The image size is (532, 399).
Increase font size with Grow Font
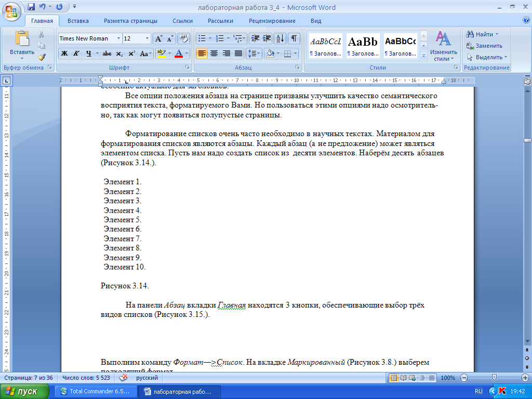158,38
